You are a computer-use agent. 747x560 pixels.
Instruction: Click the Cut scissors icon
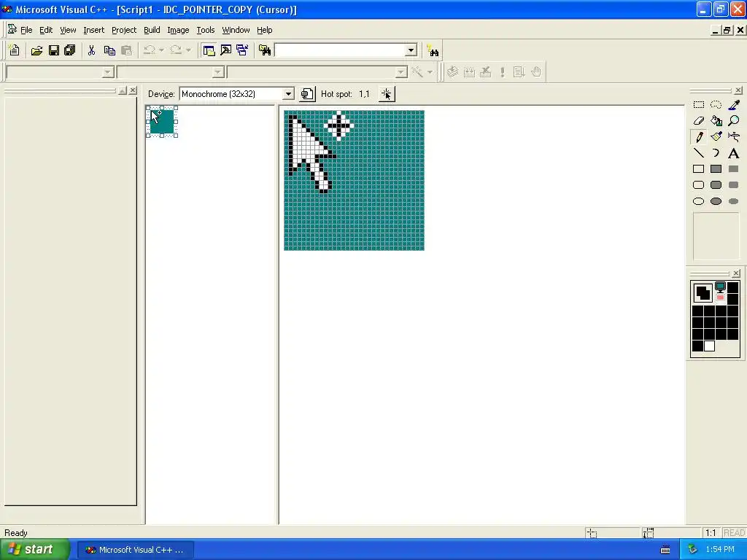click(x=91, y=50)
